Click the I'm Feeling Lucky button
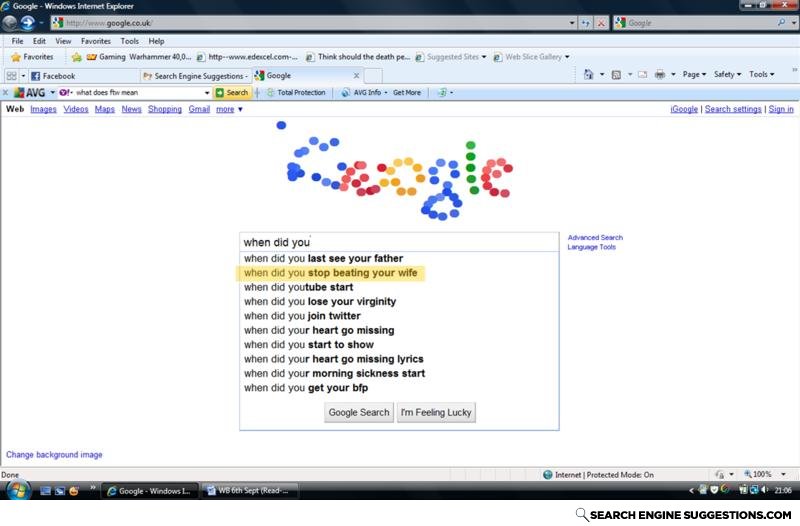Screen dimensions: 800x526 (x=436, y=412)
